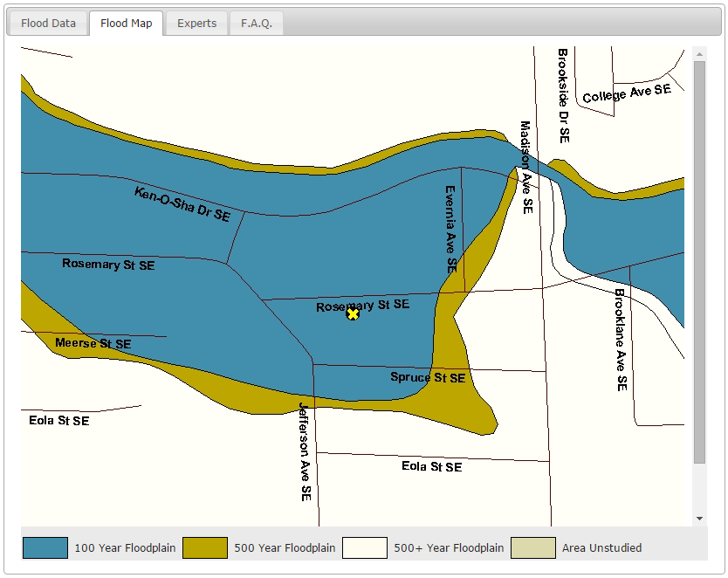Click the College Ave SE label
This screenshot has width=728, height=578.
coord(627,93)
